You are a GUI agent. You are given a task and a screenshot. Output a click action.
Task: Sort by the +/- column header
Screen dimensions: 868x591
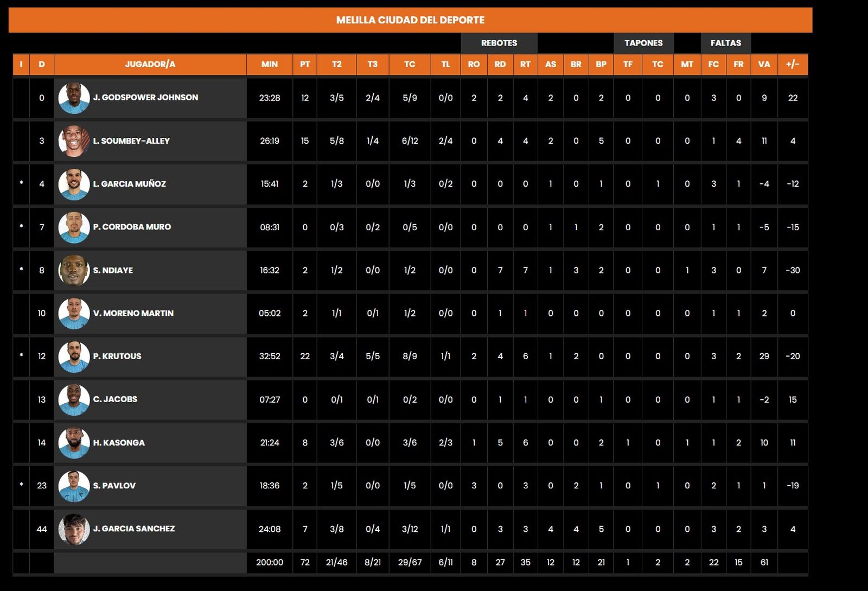pos(792,64)
